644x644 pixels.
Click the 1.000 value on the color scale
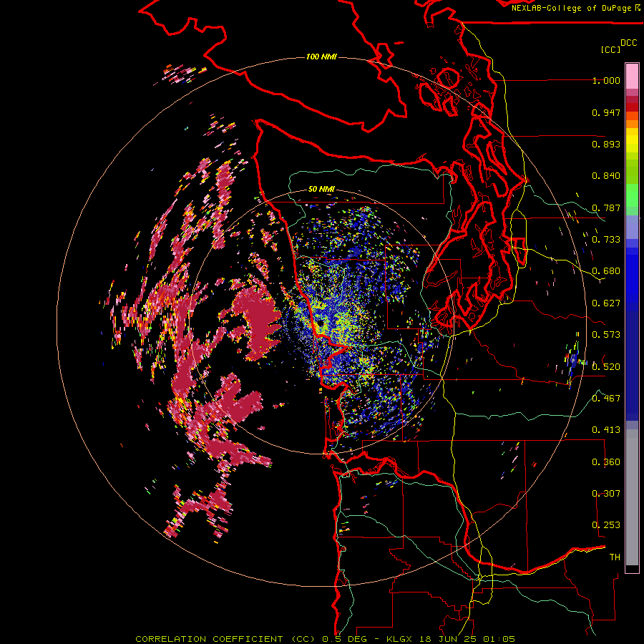pyautogui.click(x=606, y=81)
